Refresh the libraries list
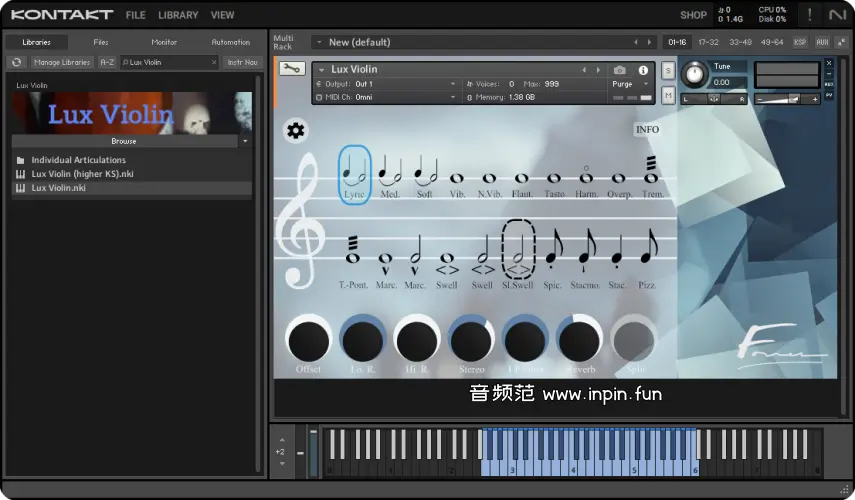 pyautogui.click(x=17, y=62)
